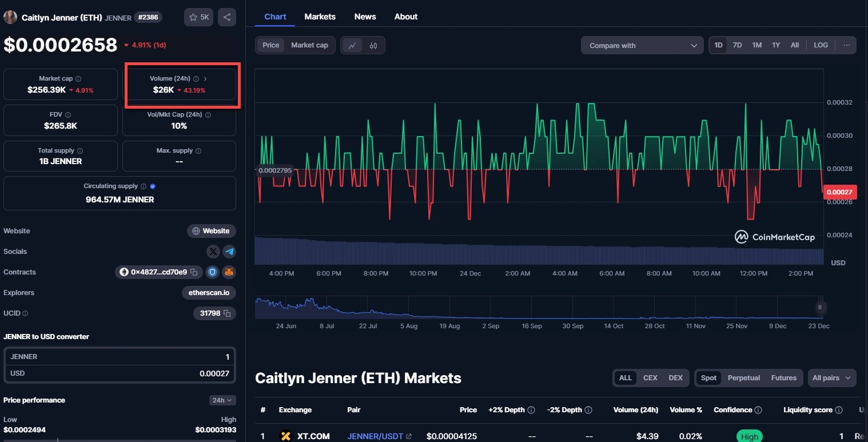
Task: Click the JENNER converter input field
Action: (x=120, y=357)
